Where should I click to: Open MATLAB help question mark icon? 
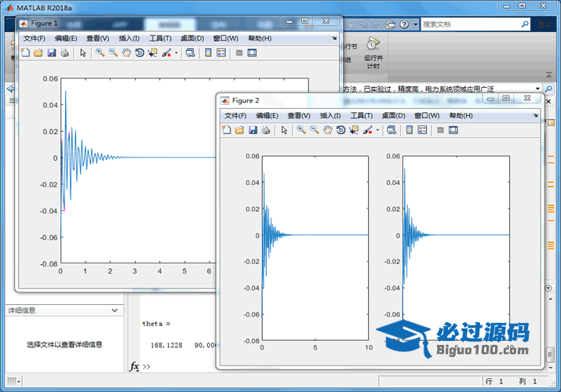(x=404, y=24)
